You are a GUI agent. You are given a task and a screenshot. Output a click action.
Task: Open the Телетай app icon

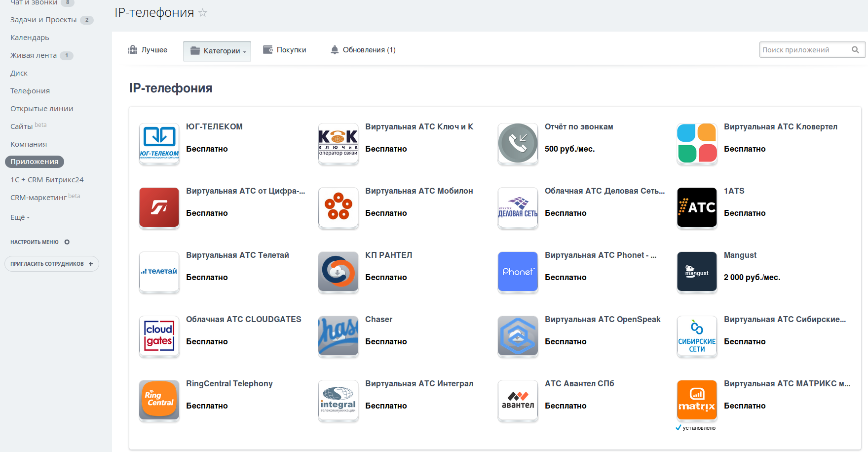(x=159, y=272)
